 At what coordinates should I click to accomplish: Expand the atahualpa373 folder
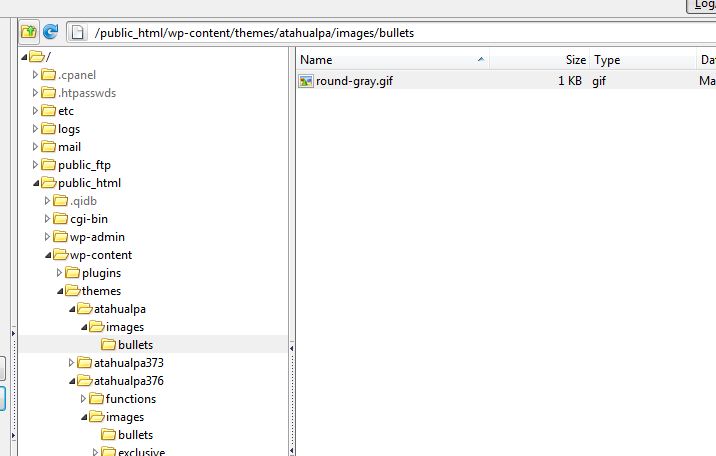(71, 362)
